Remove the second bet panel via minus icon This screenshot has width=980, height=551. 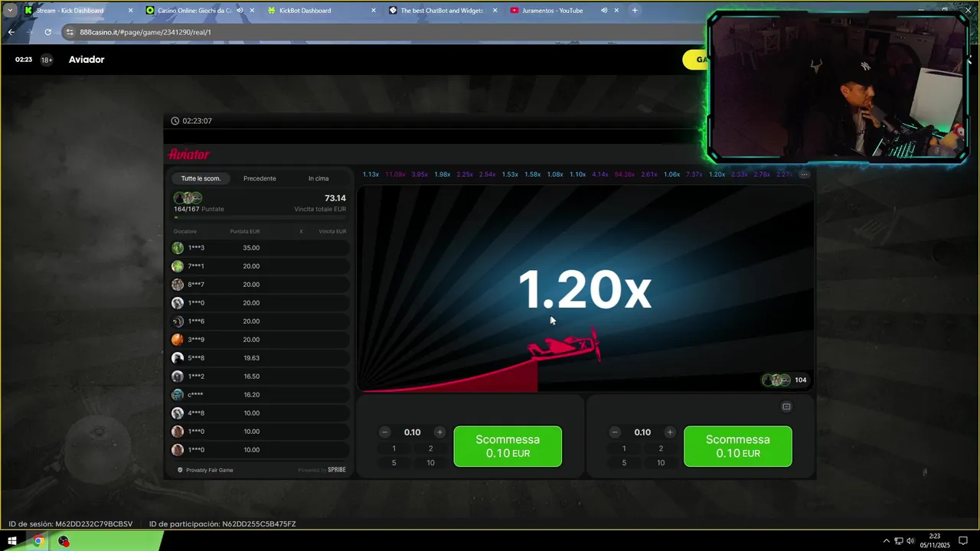pyautogui.click(x=786, y=406)
